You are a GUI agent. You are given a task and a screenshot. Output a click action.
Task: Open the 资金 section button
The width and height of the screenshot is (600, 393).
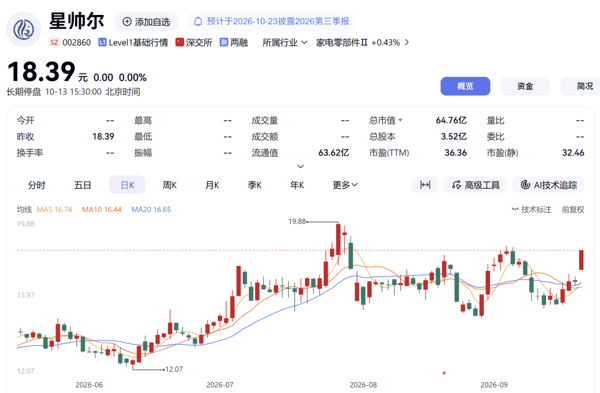(525, 86)
